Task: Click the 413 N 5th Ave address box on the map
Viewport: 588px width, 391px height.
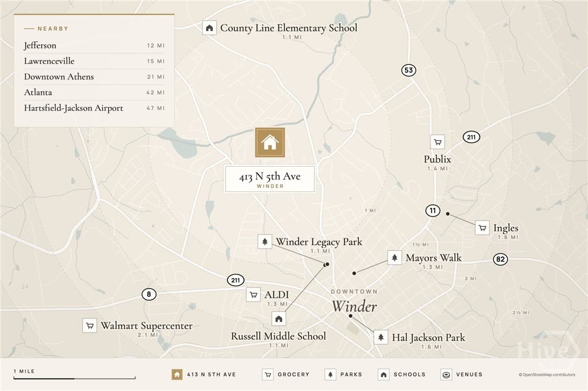Action: 270,180
